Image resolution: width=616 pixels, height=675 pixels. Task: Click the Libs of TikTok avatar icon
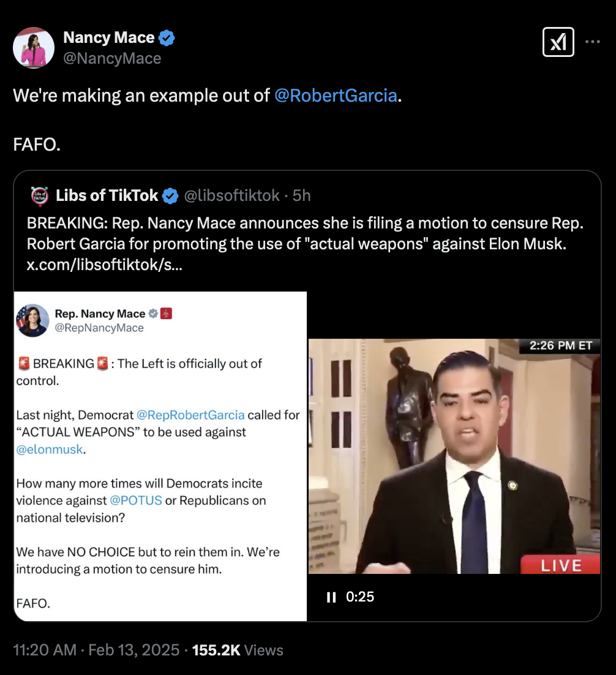[40, 195]
